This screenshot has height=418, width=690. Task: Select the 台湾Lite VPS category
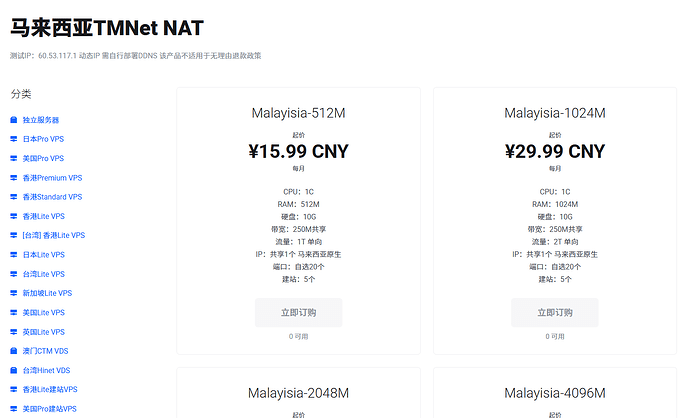[x=44, y=274]
